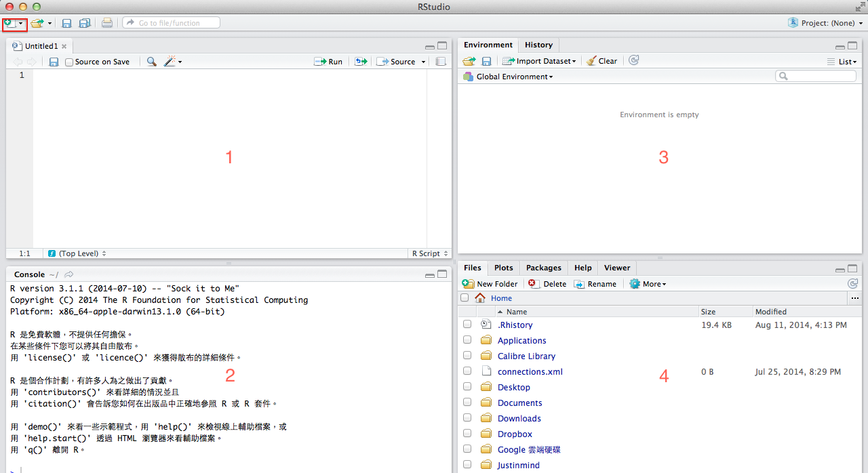Open the More dropdown in Files pane
The width and height of the screenshot is (868, 473).
[x=648, y=284]
